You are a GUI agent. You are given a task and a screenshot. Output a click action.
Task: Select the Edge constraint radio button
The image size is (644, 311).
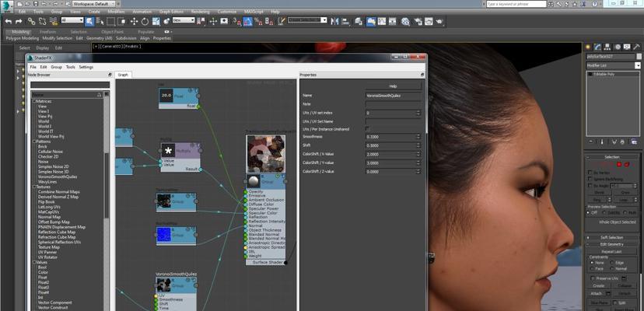pos(611,263)
